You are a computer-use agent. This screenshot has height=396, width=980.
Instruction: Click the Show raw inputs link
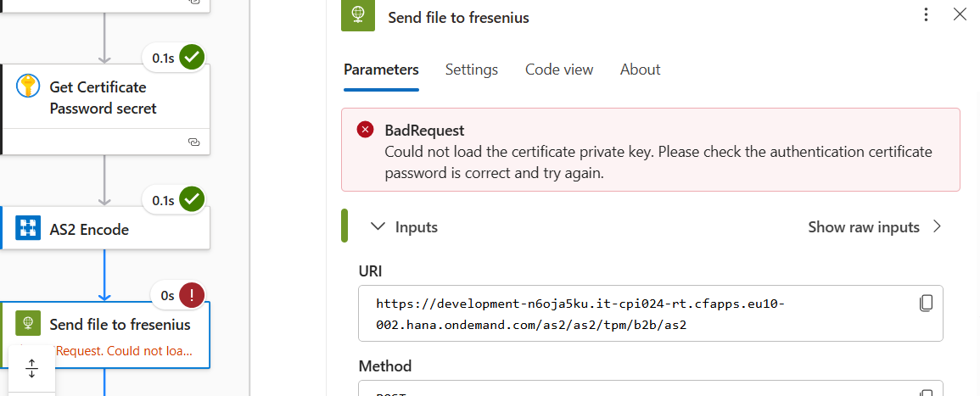coord(863,226)
